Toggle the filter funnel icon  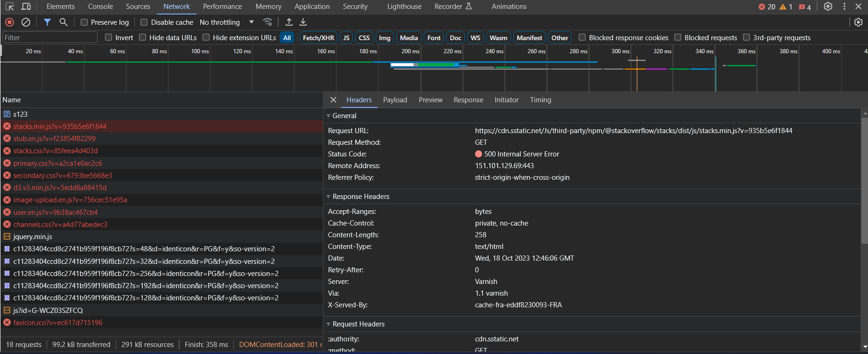(47, 22)
